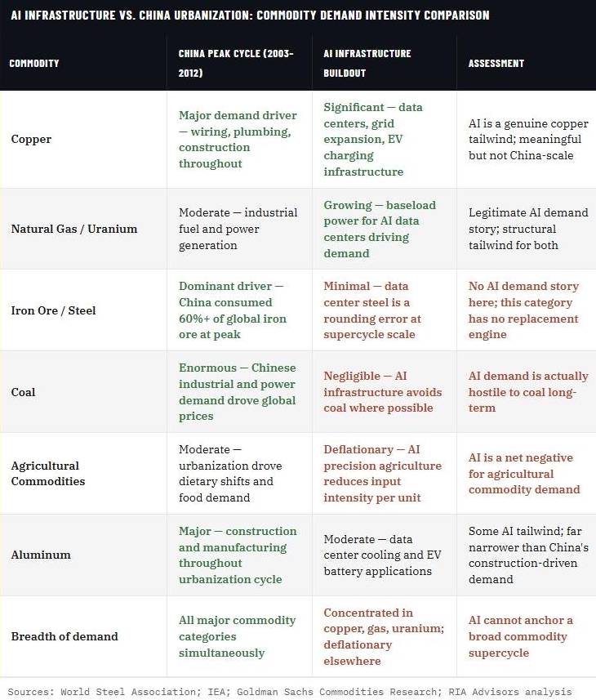Click the Assessment column header
596x700 pixels.
click(496, 64)
